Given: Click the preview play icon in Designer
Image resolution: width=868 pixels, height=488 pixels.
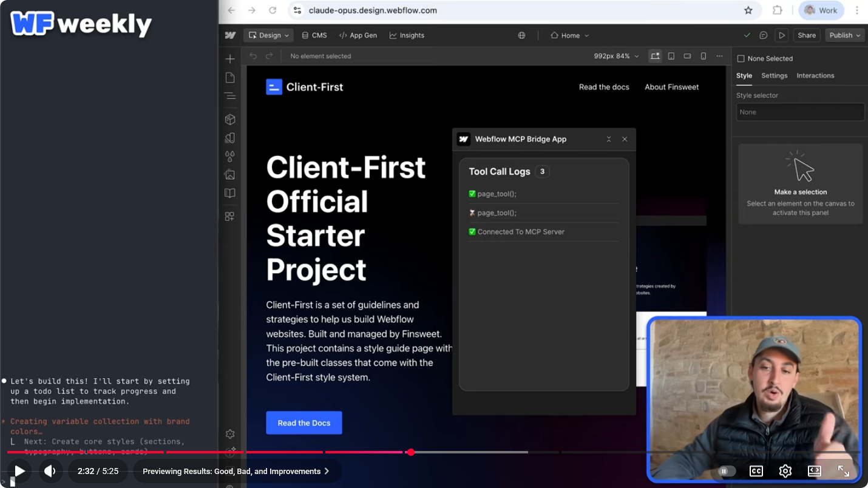Looking at the screenshot, I should [x=782, y=35].
